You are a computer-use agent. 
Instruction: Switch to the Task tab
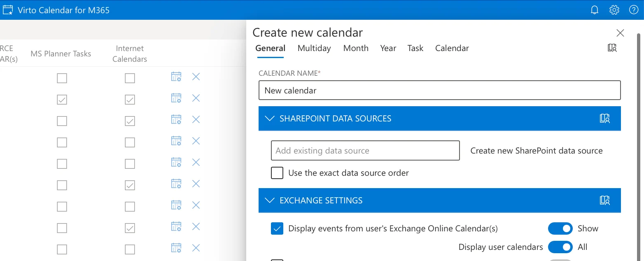point(415,48)
